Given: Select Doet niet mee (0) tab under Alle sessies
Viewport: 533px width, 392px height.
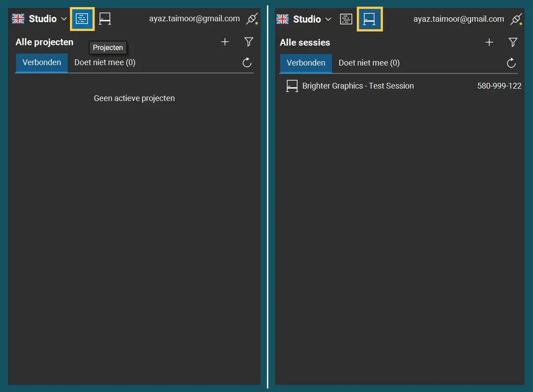Looking at the screenshot, I should tap(369, 63).
